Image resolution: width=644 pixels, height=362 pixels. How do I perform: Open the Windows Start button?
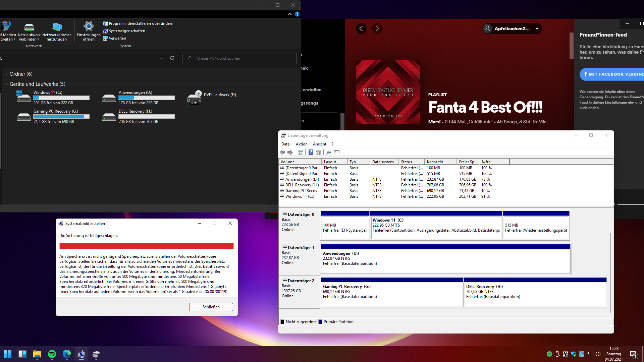(7, 354)
